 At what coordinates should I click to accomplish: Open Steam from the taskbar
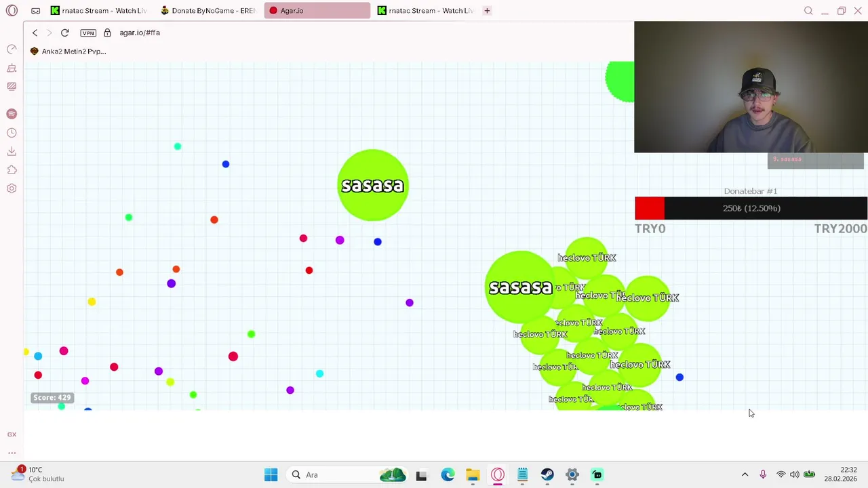tap(547, 474)
